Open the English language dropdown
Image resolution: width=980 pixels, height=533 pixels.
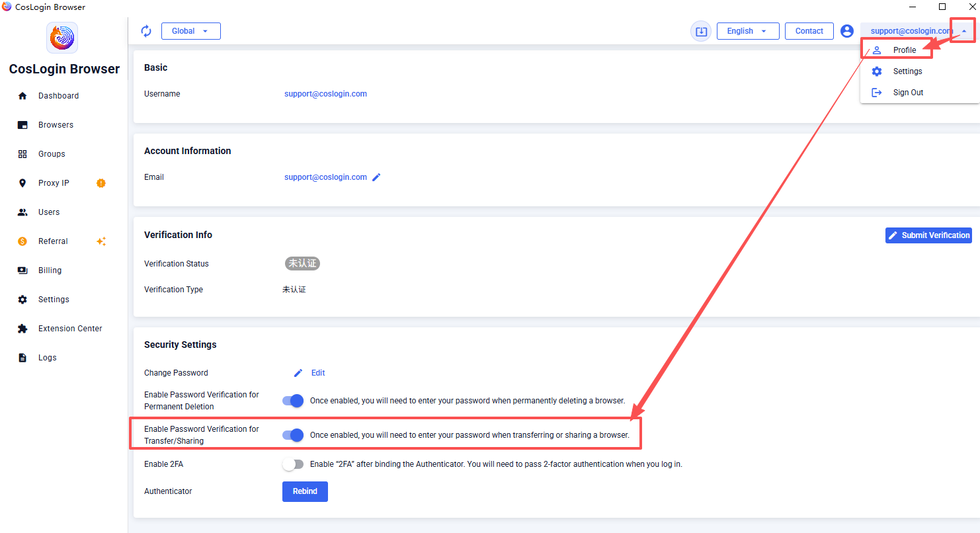coord(748,31)
